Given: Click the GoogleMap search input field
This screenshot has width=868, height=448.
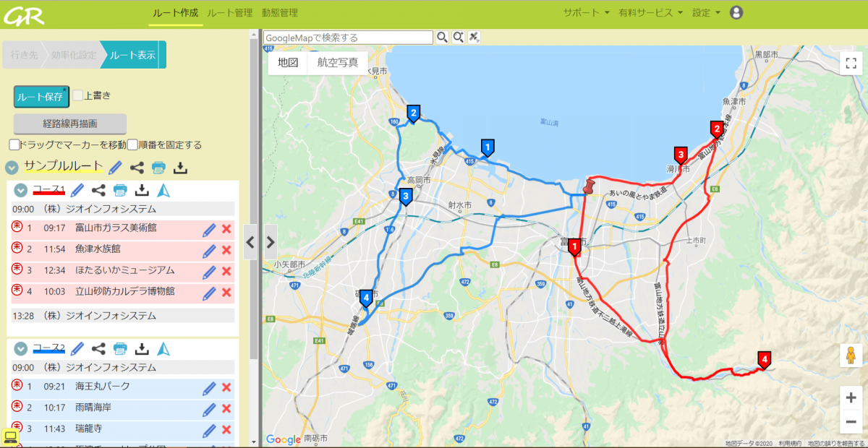Looking at the screenshot, I should coord(348,38).
